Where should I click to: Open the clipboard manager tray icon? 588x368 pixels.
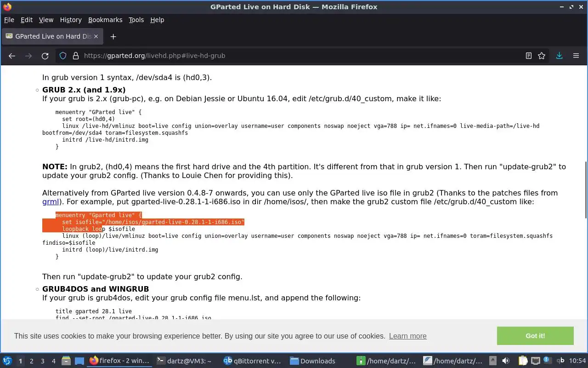click(x=523, y=361)
